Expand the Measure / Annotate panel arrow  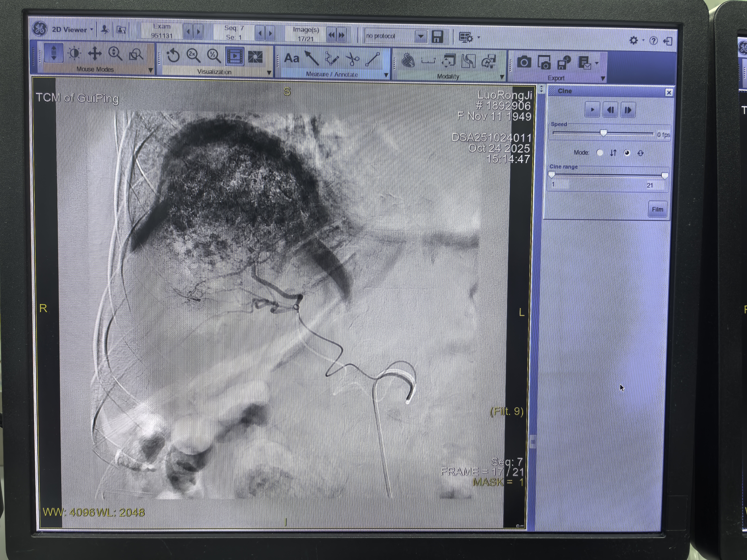click(x=386, y=75)
